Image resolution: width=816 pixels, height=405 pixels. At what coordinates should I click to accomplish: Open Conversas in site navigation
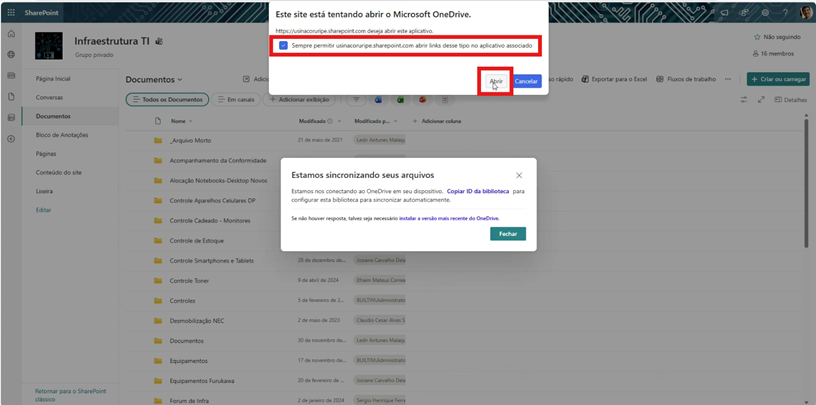49,97
